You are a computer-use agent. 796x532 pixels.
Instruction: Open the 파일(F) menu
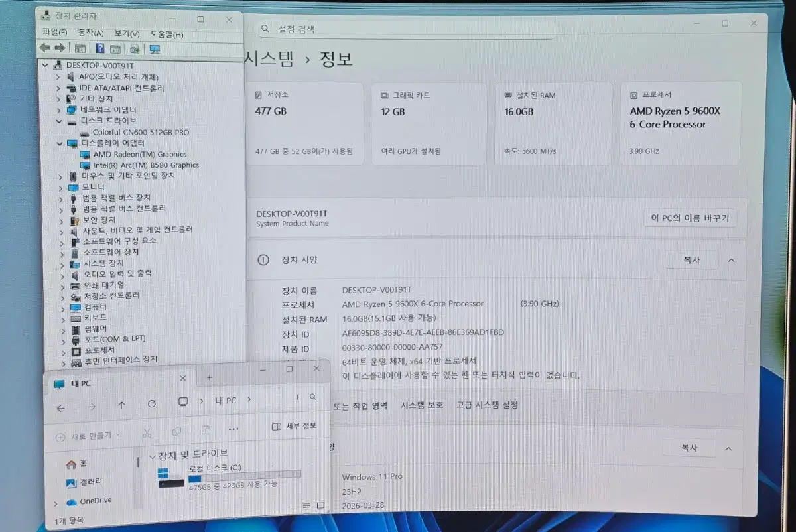[x=54, y=32]
